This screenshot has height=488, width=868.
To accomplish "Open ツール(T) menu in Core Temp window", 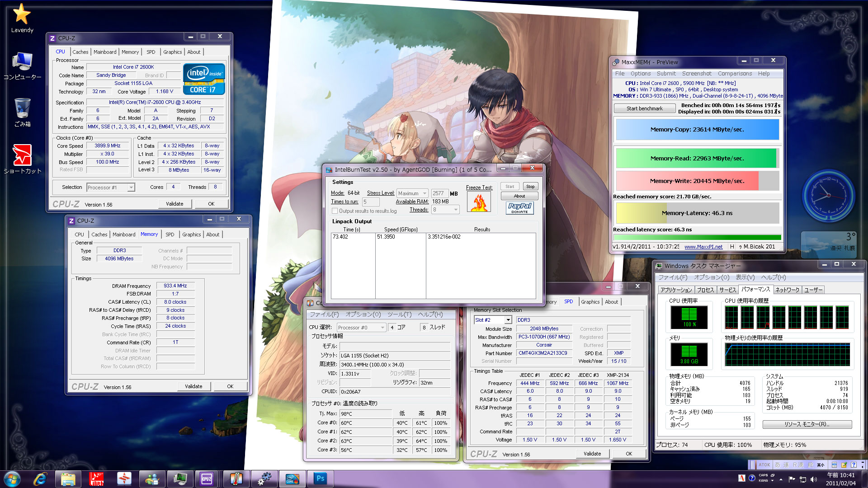I will pyautogui.click(x=399, y=314).
